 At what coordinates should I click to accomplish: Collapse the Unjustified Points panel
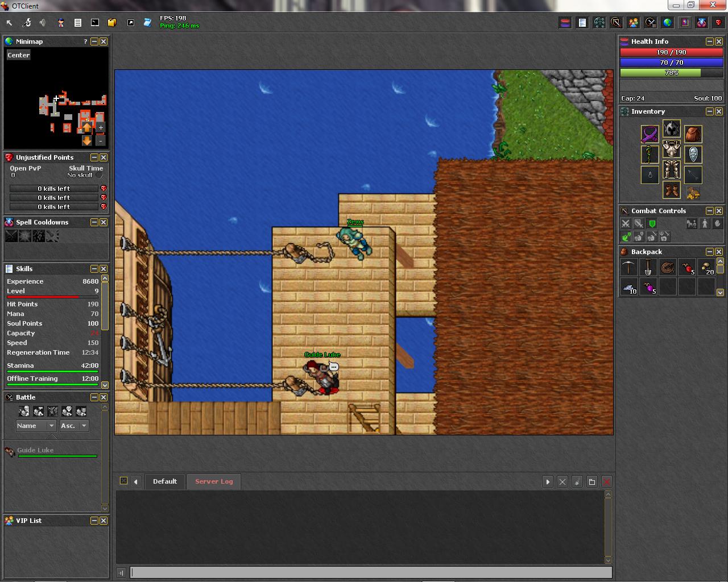(x=94, y=157)
